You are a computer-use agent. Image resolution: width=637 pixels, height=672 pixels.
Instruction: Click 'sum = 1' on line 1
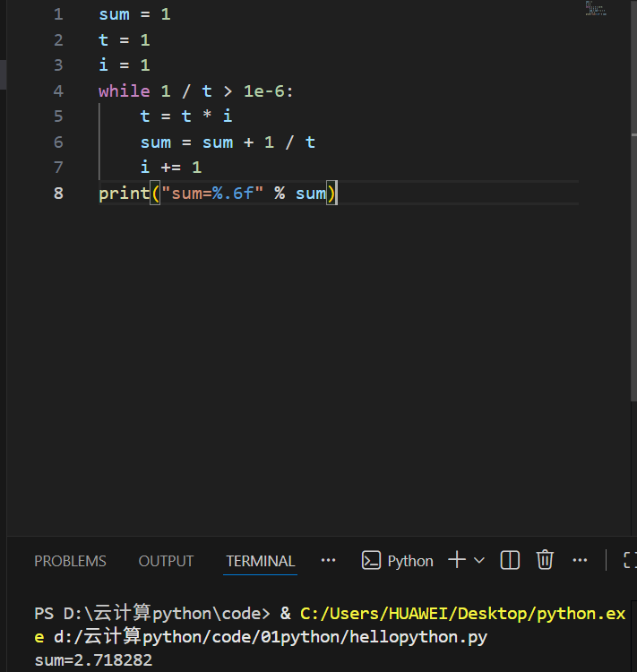pyautogui.click(x=134, y=14)
